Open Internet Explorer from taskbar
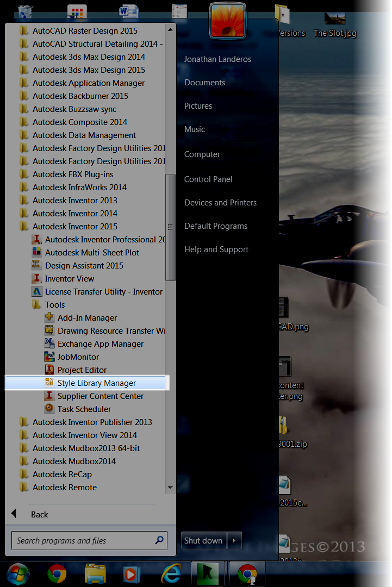This screenshot has width=392, height=587. (x=171, y=574)
